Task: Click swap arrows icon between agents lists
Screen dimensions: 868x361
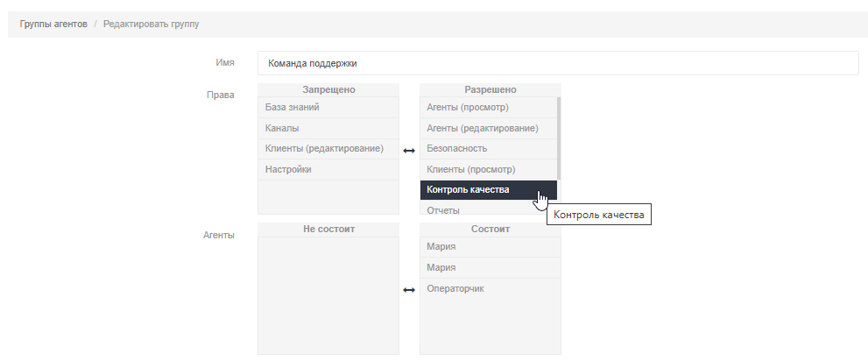Action: click(x=409, y=290)
